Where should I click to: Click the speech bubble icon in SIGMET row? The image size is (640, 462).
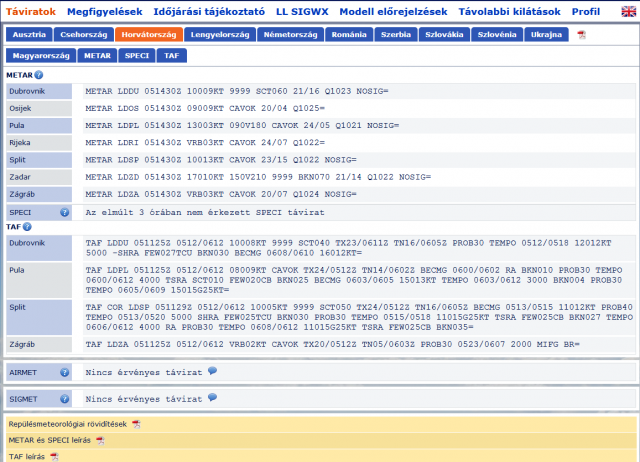(212, 397)
